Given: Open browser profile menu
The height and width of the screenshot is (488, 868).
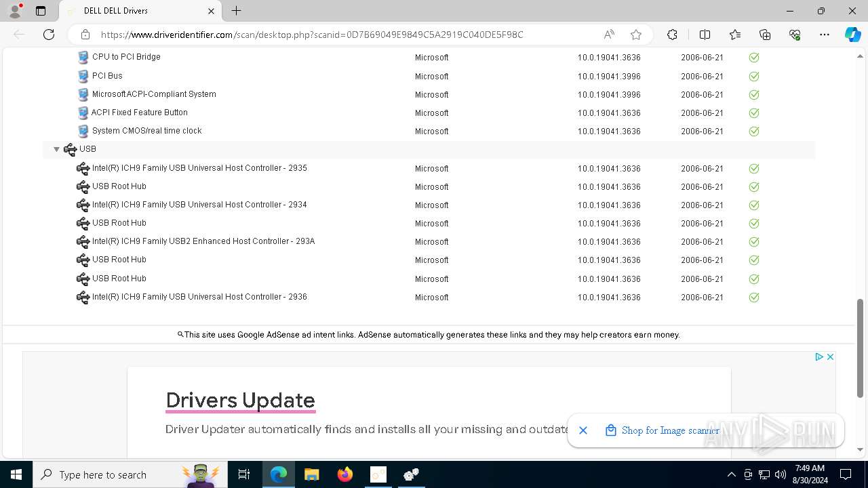Looking at the screenshot, I should pyautogui.click(x=15, y=11).
